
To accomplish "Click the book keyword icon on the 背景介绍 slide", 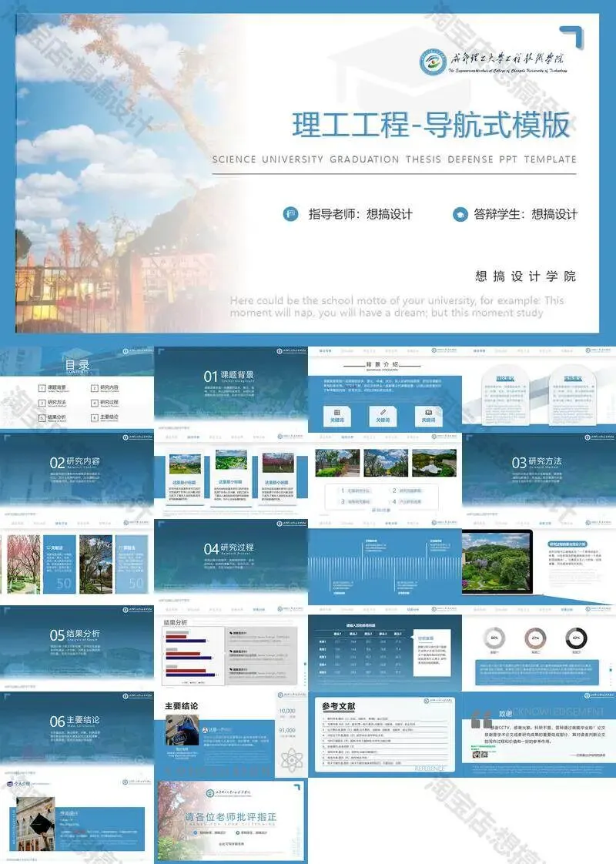I will 428,412.
